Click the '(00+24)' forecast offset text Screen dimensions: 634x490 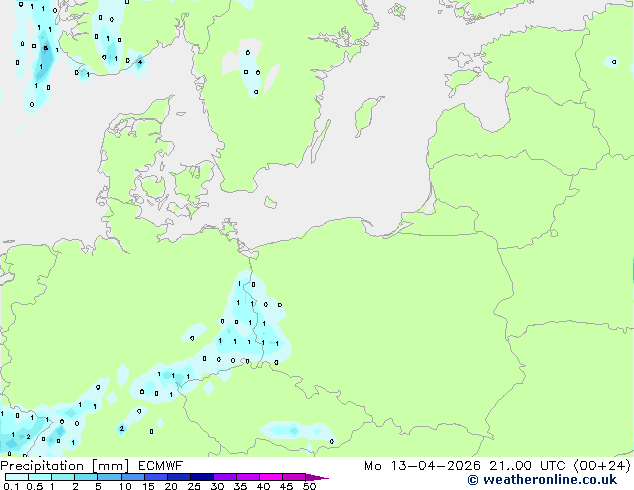pos(602,466)
